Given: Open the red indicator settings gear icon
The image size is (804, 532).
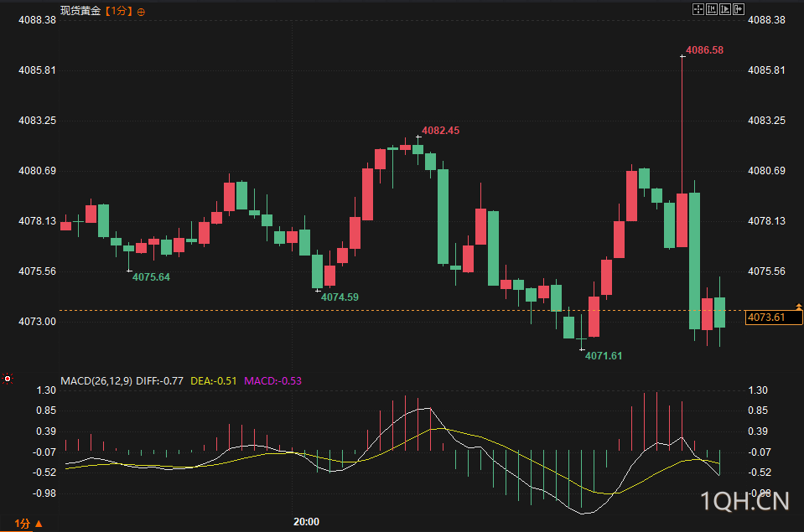Looking at the screenshot, I should pyautogui.click(x=8, y=379).
